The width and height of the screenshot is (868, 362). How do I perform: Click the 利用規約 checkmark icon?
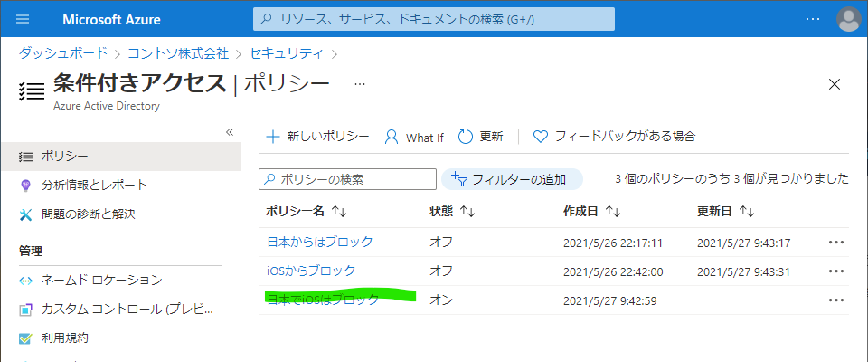(x=25, y=338)
